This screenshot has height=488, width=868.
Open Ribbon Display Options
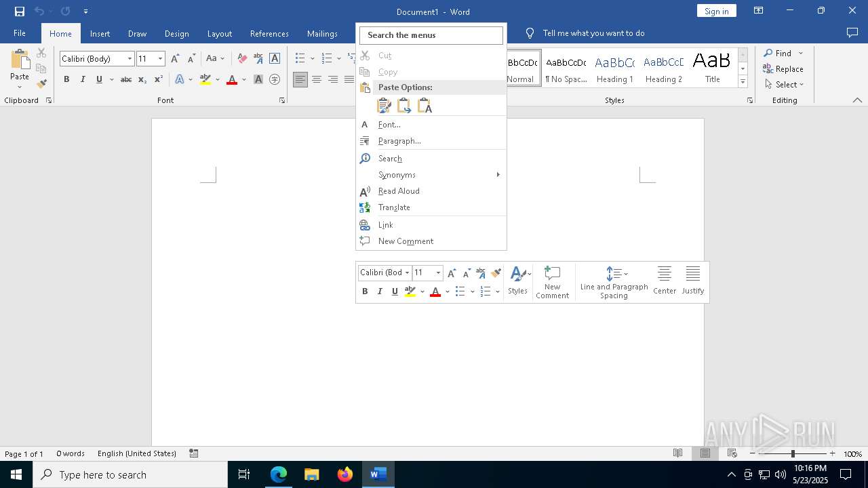click(759, 11)
